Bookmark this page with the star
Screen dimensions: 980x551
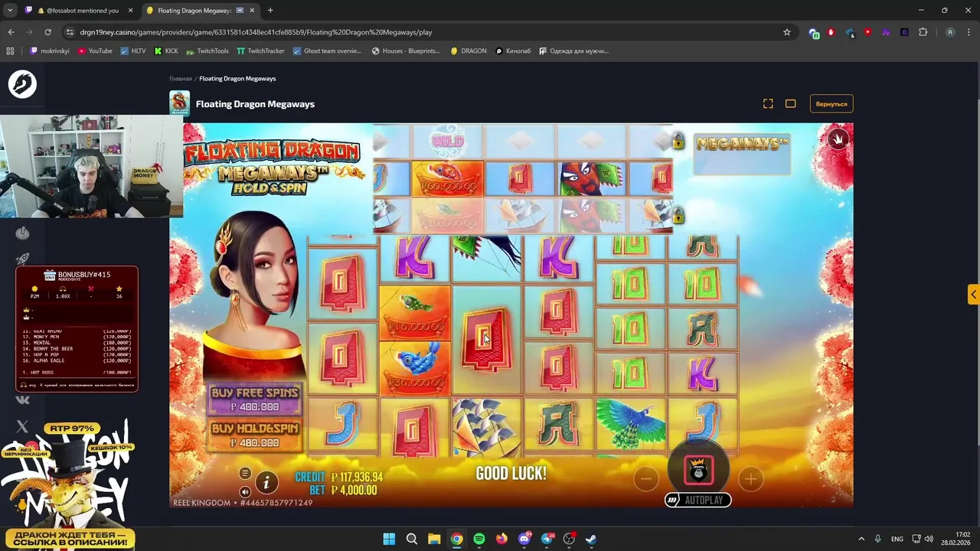(x=786, y=32)
